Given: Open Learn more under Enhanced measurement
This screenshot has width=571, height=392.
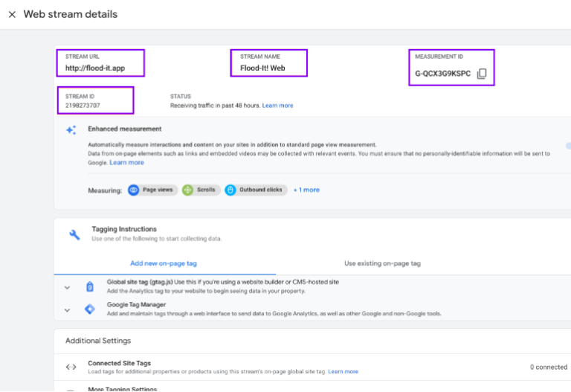Looking at the screenshot, I should 126,162.
